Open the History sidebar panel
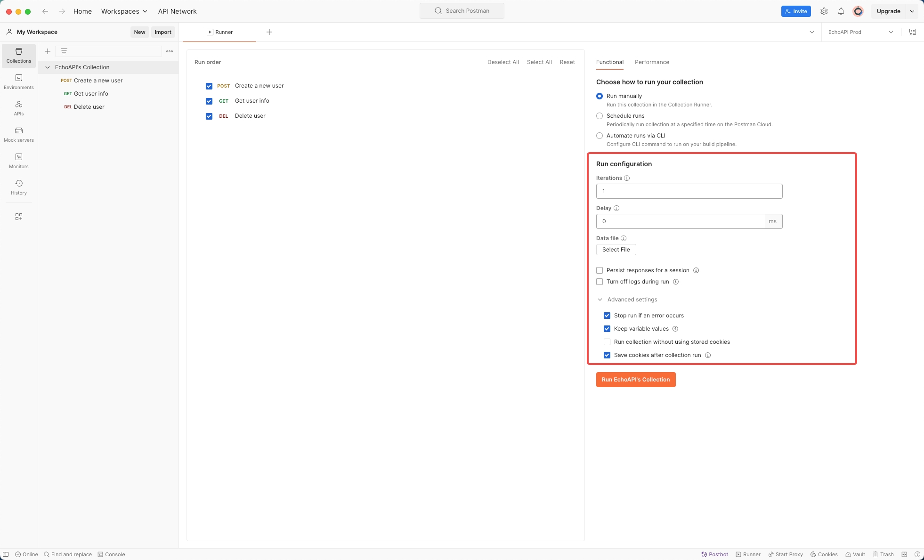Viewport: 924px width, 560px height. pyautogui.click(x=19, y=187)
